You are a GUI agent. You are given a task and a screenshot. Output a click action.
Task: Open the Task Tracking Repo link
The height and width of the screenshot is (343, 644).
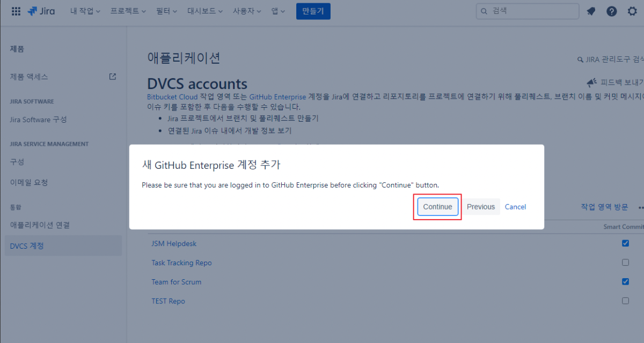pos(181,263)
